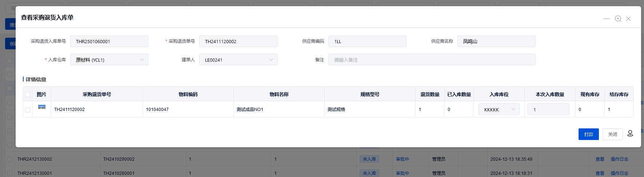Open the product image thumbnail in detail row
Screen dimensions: 644x177
pos(42,107)
